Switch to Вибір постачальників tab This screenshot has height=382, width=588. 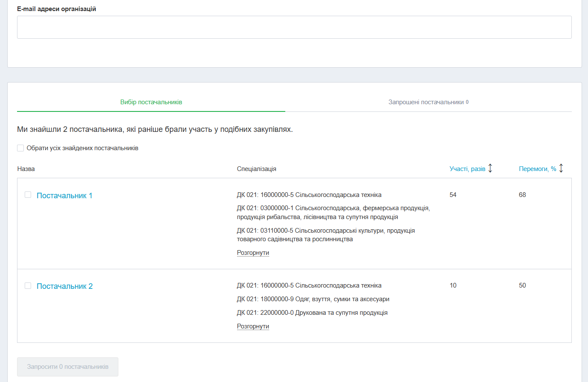click(151, 102)
